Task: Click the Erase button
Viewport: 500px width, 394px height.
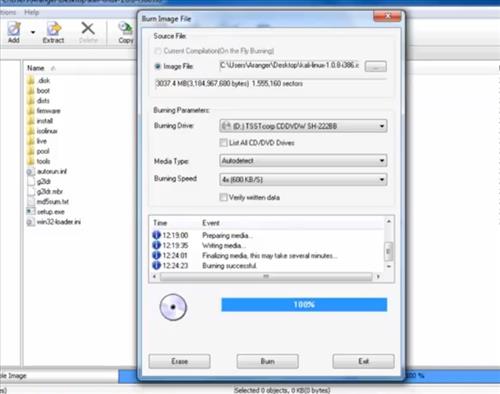Action: click(180, 361)
